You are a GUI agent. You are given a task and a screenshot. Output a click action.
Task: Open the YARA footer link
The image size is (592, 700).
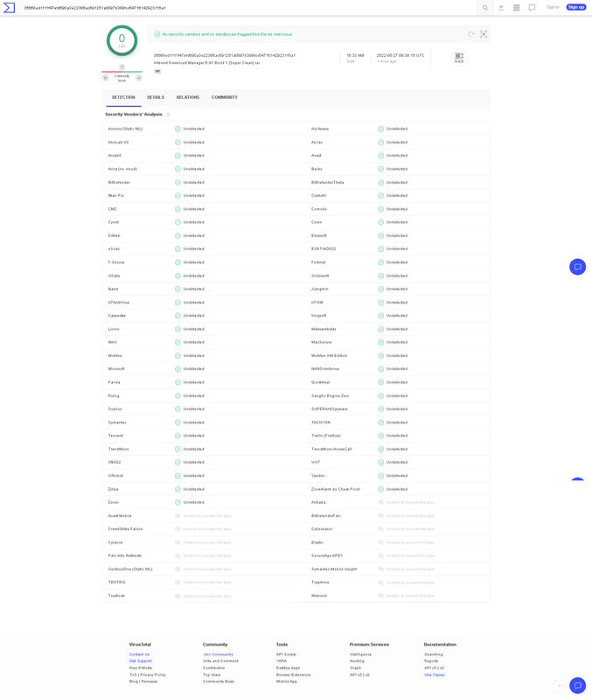(281, 661)
